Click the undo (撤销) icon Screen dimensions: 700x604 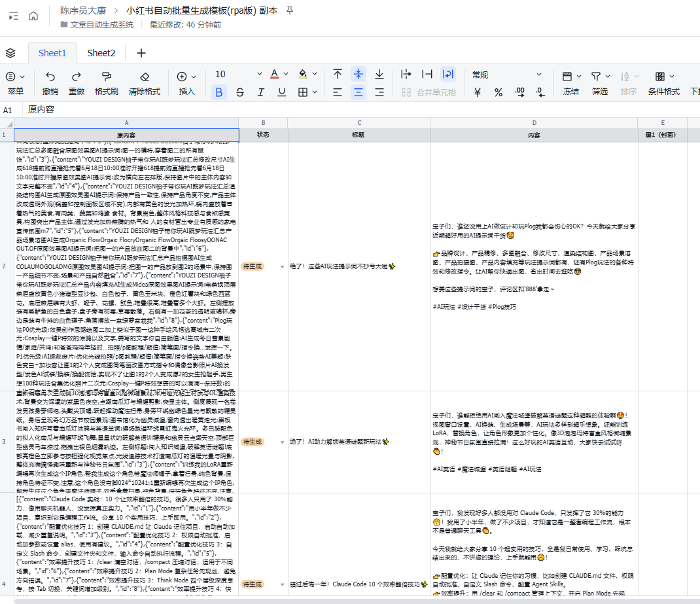point(50,77)
